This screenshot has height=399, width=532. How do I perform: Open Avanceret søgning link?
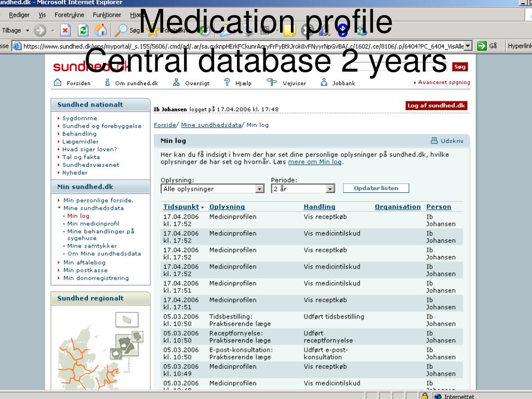[444, 82]
